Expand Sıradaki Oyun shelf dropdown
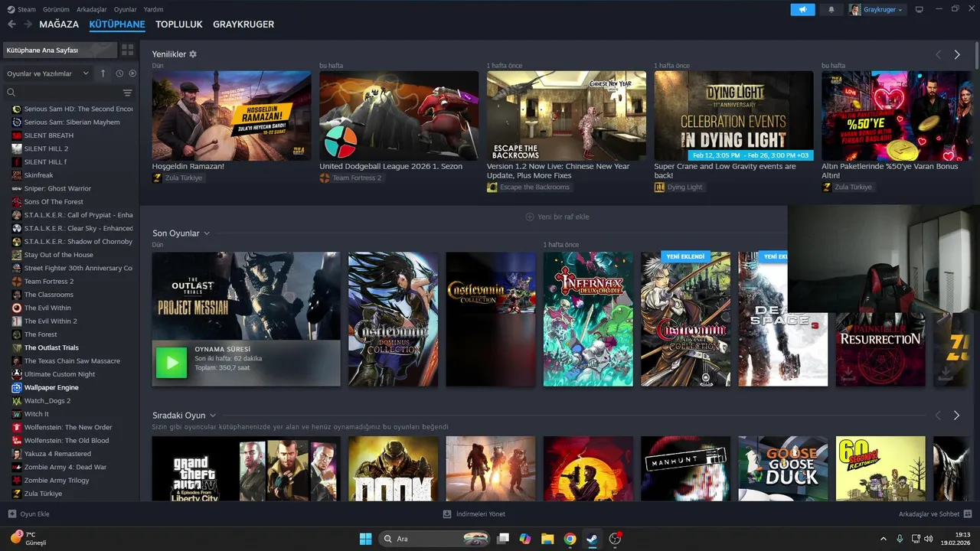 pos(213,416)
